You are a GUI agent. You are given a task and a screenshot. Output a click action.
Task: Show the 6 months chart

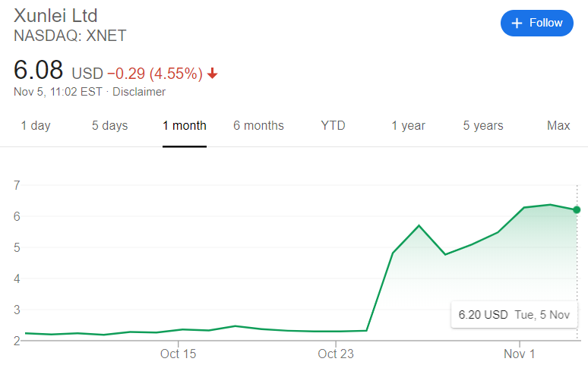(258, 125)
